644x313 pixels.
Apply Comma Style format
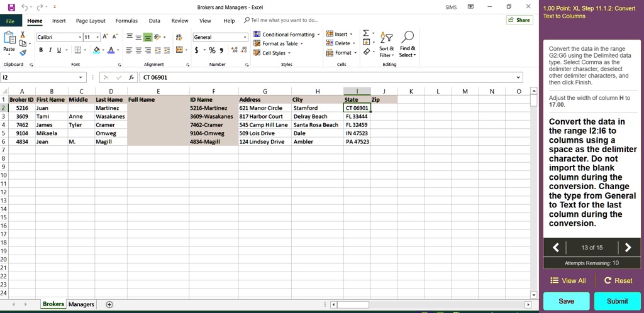tap(221, 50)
